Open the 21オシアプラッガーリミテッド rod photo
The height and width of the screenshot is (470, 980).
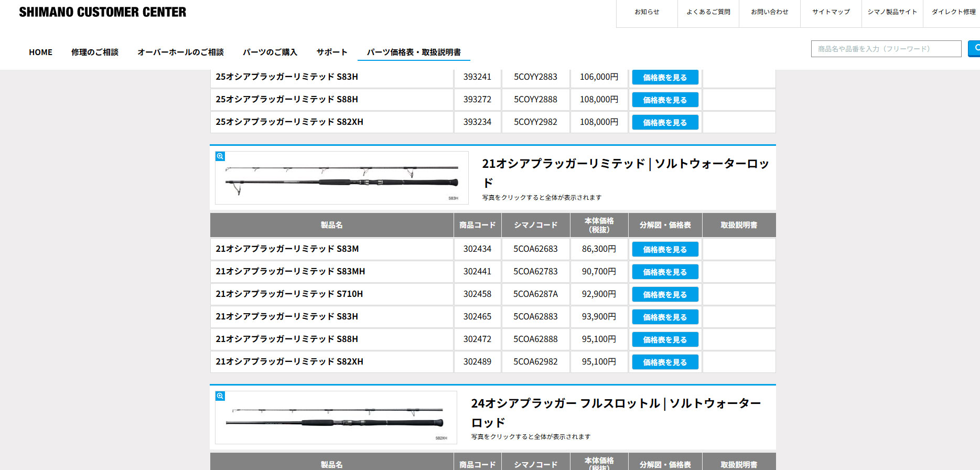pos(342,178)
